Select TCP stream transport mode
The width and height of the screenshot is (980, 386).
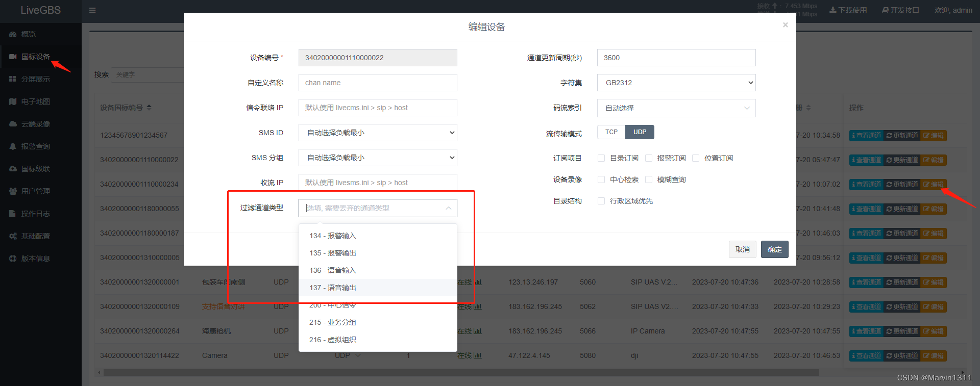point(611,132)
